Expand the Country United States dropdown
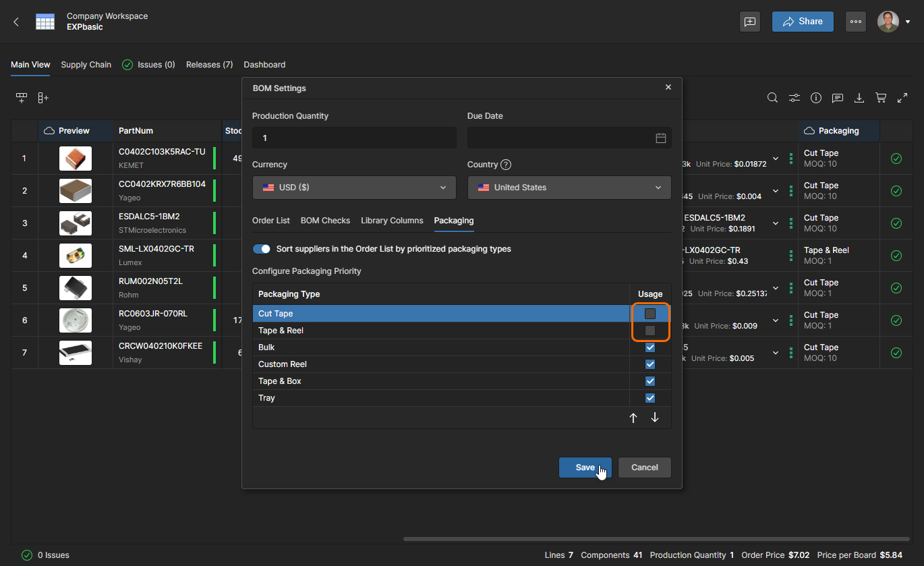The height and width of the screenshot is (566, 924). coord(569,188)
